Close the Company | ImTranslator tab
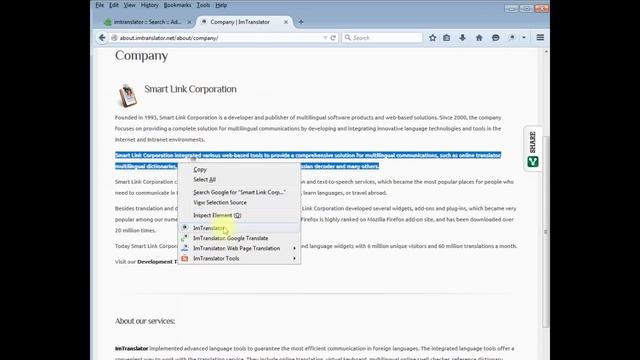Image resolution: width=640 pixels, height=360 pixels. [286, 22]
